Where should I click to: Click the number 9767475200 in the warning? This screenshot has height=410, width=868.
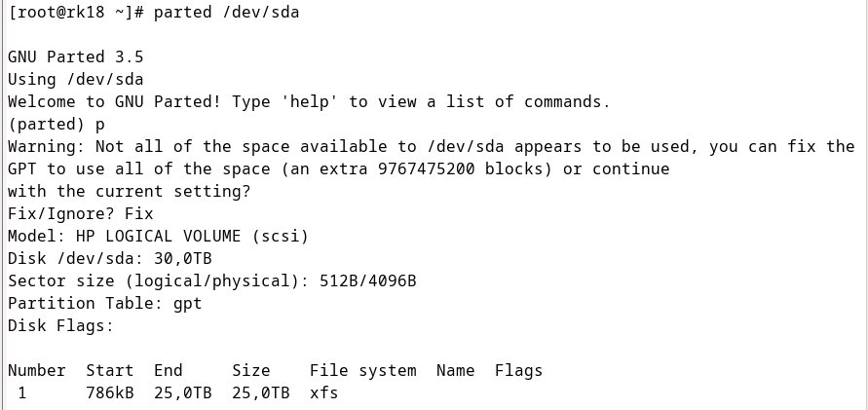[427, 168]
